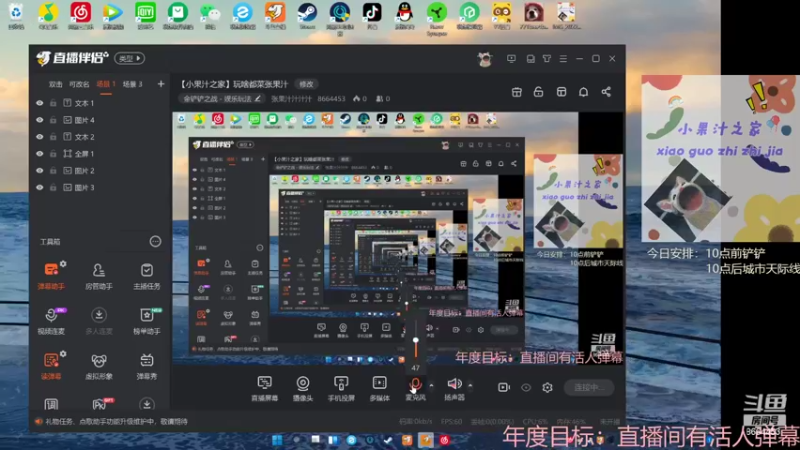This screenshot has height=450, width=800.
Task: Click the 扬声器 speaker icon
Action: tap(454, 383)
